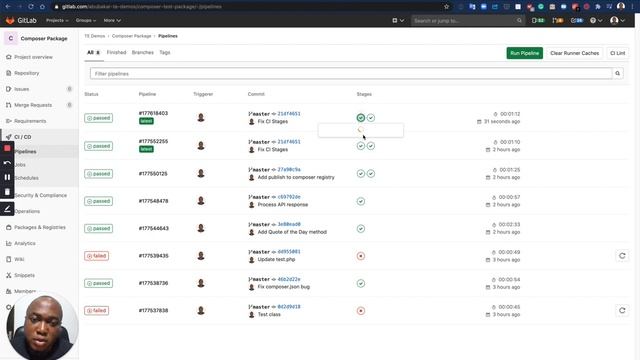This screenshot has width=640, height=360.
Task: Click the browser reload button
Action: pos(31,7)
